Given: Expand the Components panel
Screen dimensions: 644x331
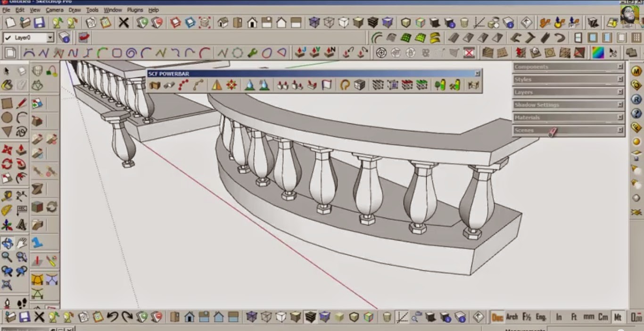Looking at the screenshot, I should [x=569, y=67].
